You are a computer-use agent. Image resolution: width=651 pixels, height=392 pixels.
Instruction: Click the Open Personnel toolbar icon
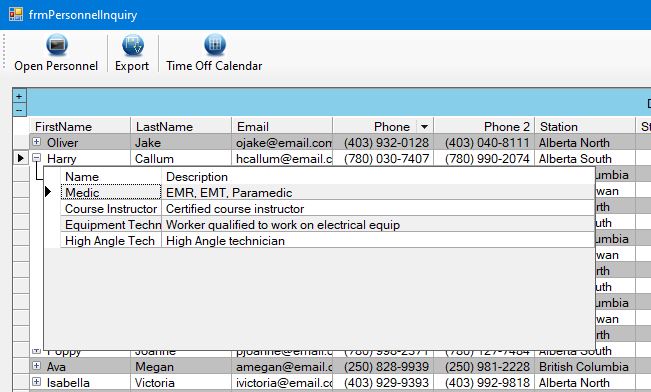pos(57,44)
